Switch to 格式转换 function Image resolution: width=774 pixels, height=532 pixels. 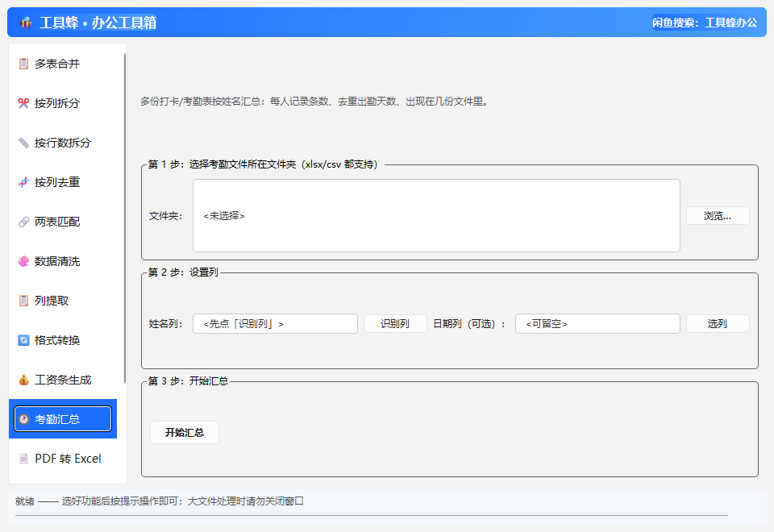tap(63, 340)
